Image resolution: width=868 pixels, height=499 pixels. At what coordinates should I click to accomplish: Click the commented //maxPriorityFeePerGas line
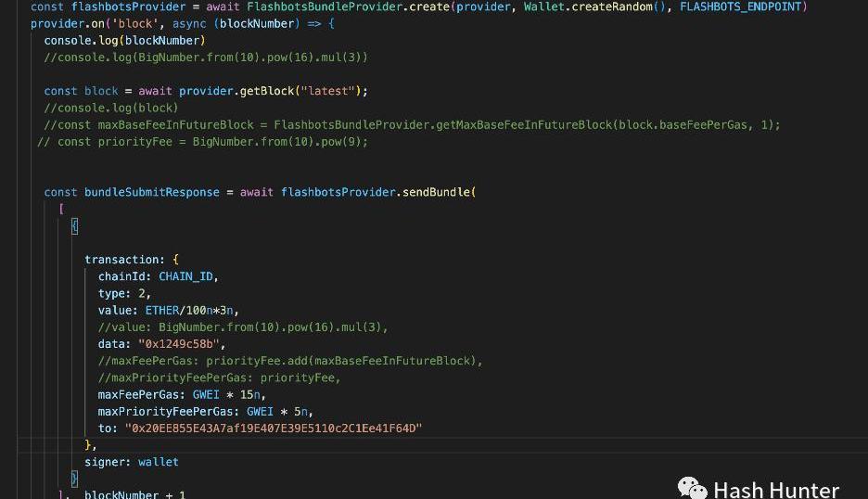click(x=219, y=377)
